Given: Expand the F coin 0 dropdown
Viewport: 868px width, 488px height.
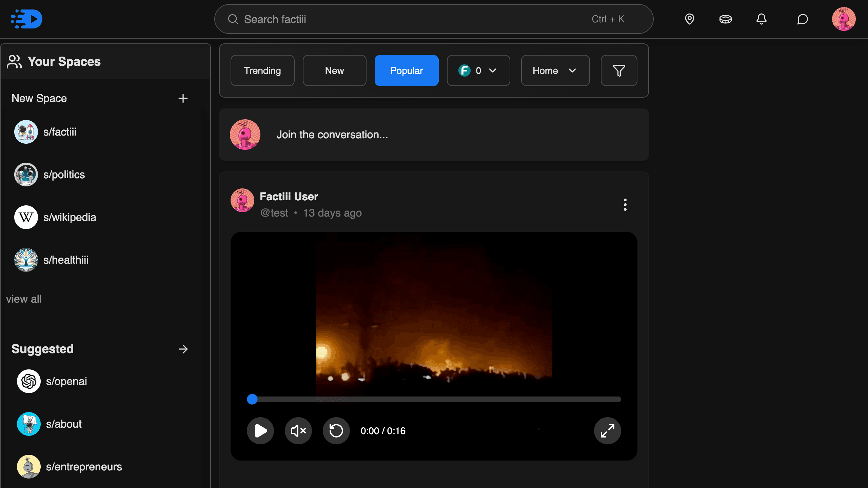Looking at the screenshot, I should pos(478,70).
